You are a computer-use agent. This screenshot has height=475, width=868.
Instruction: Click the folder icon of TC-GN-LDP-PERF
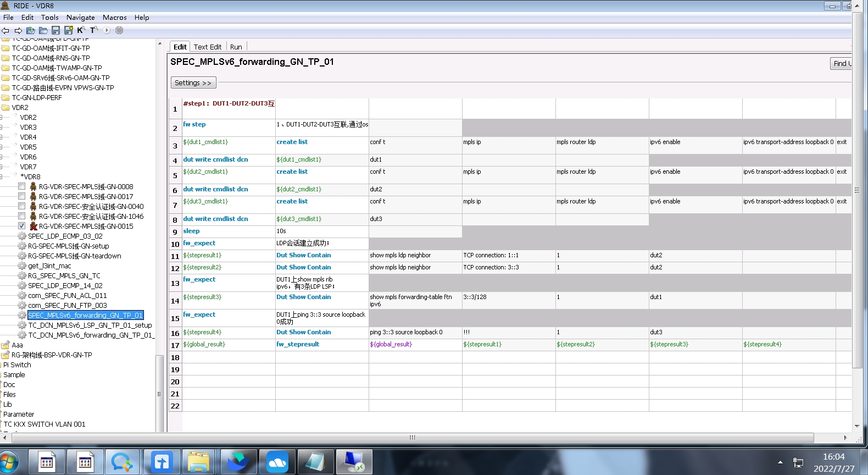click(x=5, y=97)
